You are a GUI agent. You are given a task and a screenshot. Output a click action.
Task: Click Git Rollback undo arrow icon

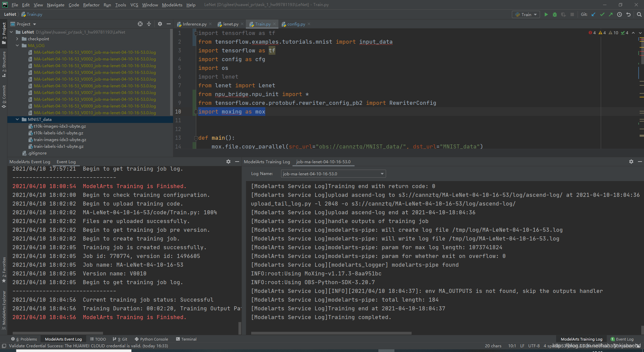coord(628,14)
